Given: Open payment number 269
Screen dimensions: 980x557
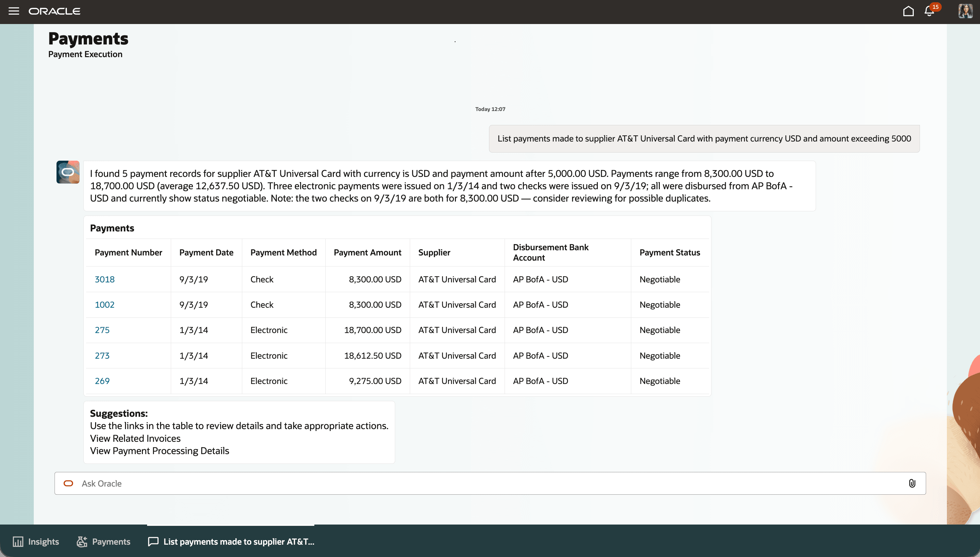Looking at the screenshot, I should click(102, 381).
